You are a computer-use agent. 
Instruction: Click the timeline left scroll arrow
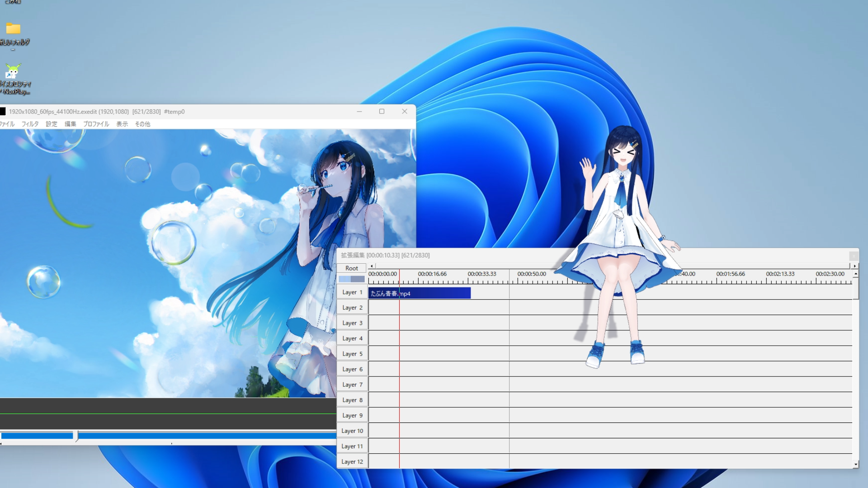tap(372, 266)
